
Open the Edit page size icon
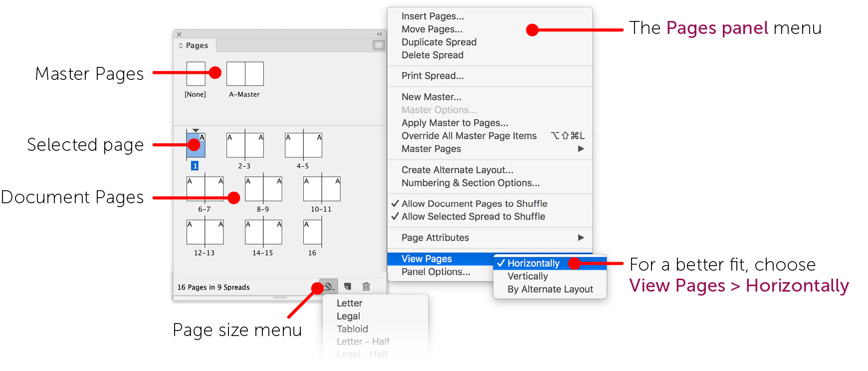[328, 287]
